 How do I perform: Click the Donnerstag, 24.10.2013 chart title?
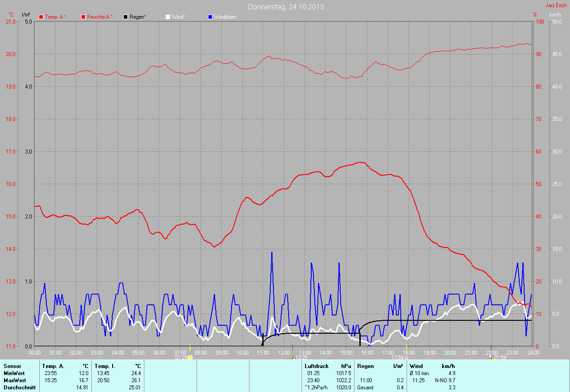(286, 7)
